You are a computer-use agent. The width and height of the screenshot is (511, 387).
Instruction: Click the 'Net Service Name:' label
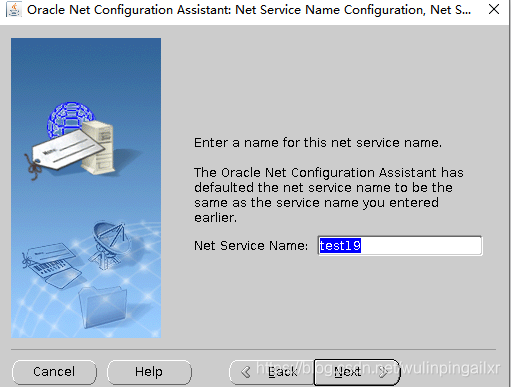tap(251, 246)
